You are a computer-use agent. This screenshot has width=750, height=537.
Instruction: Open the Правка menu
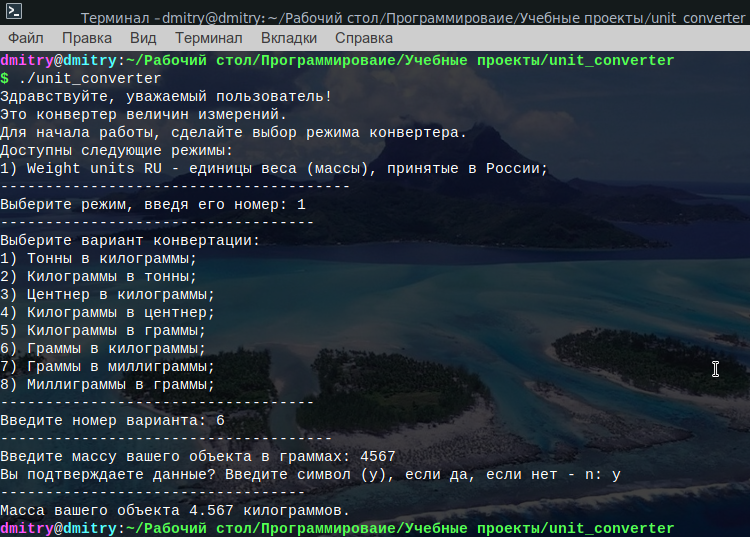[87, 38]
